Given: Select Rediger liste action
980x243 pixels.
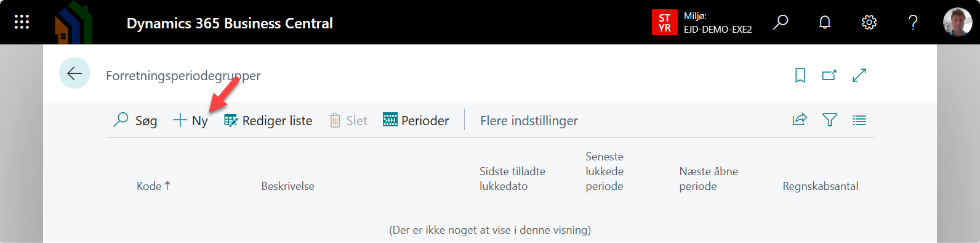Looking at the screenshot, I should click(268, 120).
